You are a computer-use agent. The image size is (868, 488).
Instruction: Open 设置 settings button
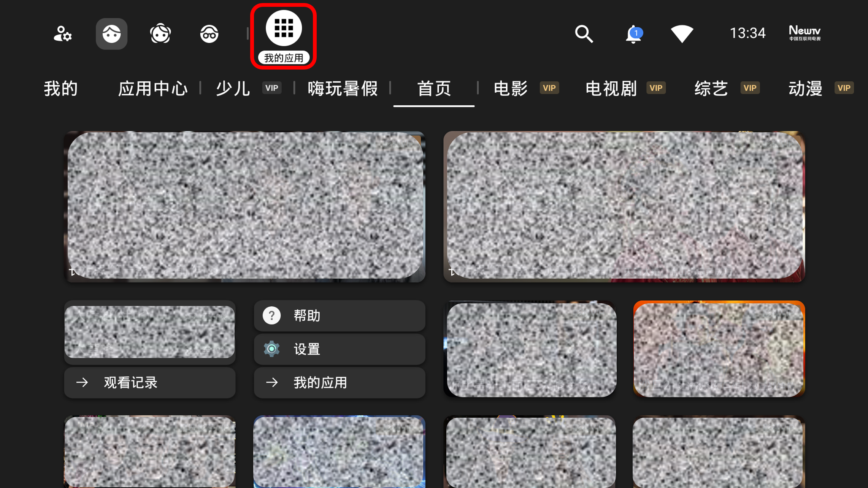339,349
